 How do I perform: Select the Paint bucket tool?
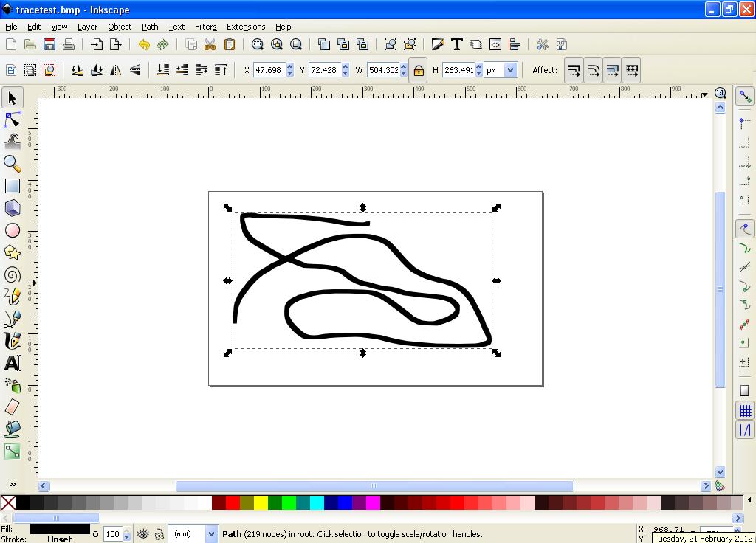tap(12, 429)
